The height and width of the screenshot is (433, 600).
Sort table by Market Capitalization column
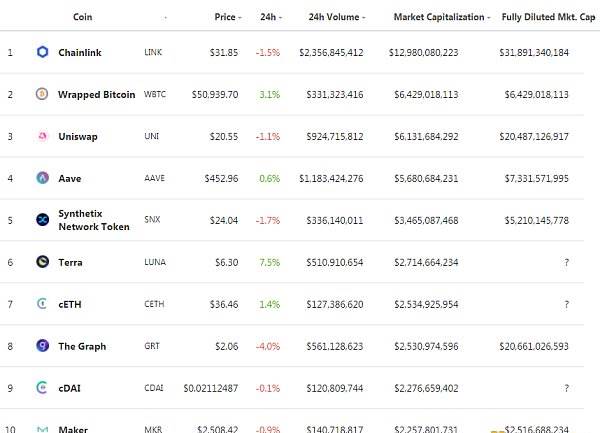[x=442, y=17]
